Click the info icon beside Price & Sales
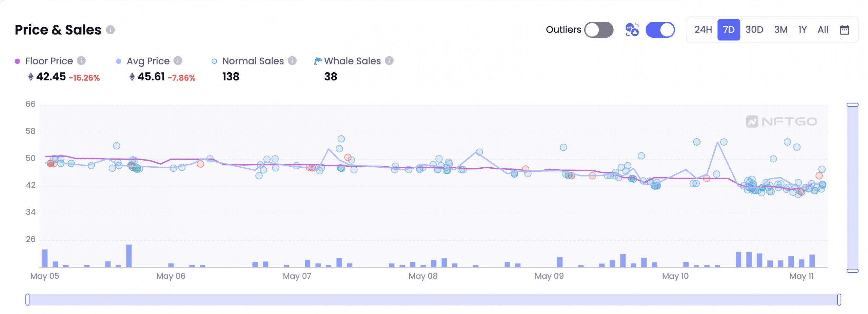 [x=110, y=30]
